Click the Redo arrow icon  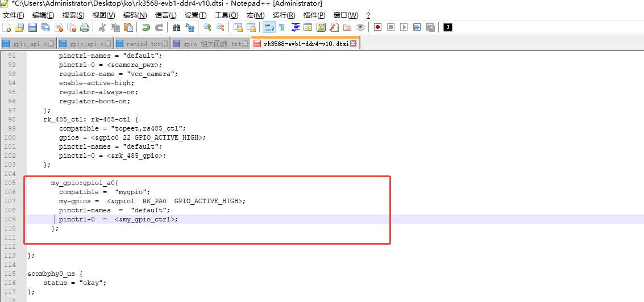tap(159, 27)
